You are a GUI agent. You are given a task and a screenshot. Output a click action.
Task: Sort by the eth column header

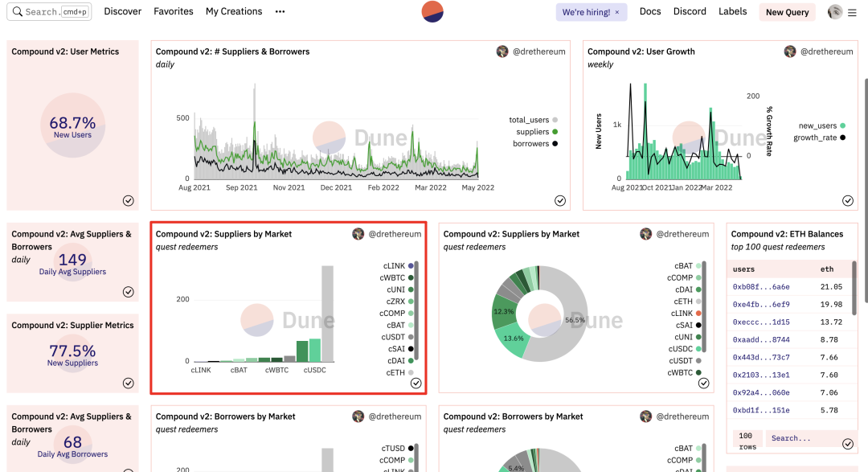(x=826, y=269)
